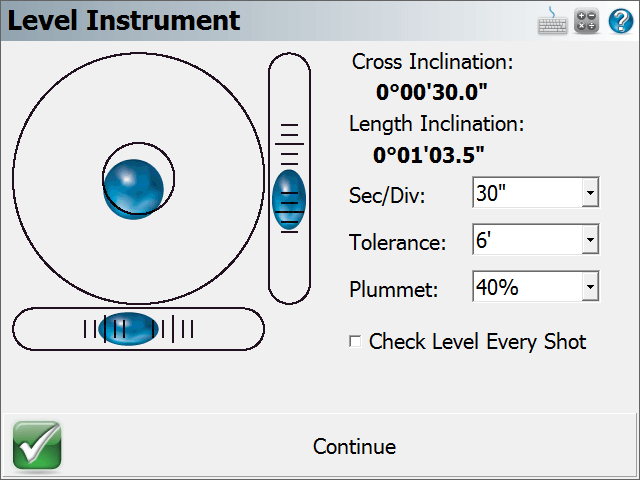The width and height of the screenshot is (640, 480).
Task: Open the blue help question mark
Action: point(621,20)
